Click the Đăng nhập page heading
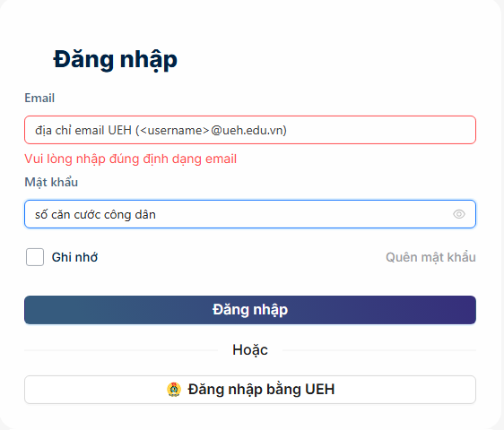The height and width of the screenshot is (430, 504). click(115, 60)
